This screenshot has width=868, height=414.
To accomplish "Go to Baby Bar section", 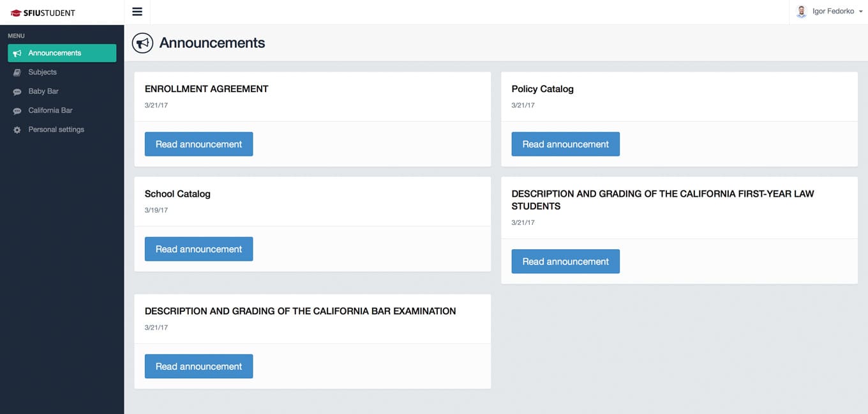I will tap(62, 91).
